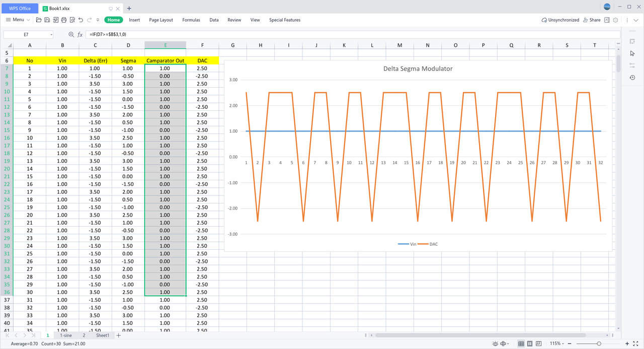Click the Print icon in the toolbar
644x349 pixels.
pos(64,20)
